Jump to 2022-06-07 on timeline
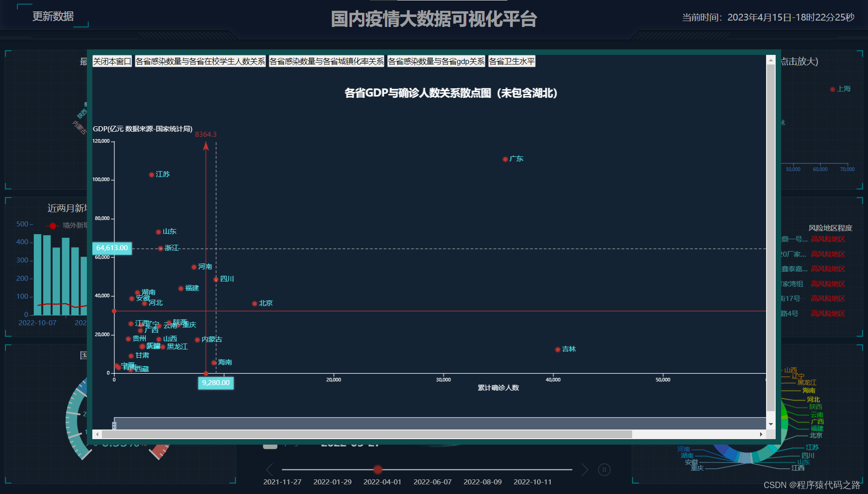Viewport: 868px width, 494px height. click(x=432, y=482)
